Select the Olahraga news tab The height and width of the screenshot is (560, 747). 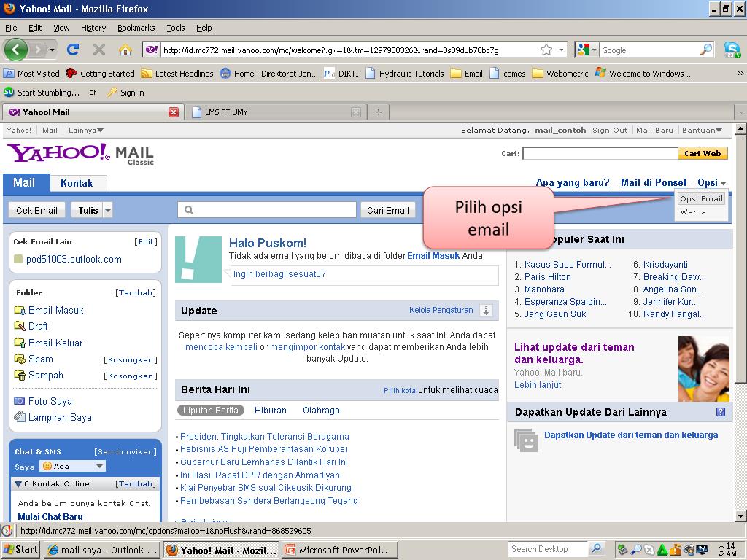[x=321, y=411]
